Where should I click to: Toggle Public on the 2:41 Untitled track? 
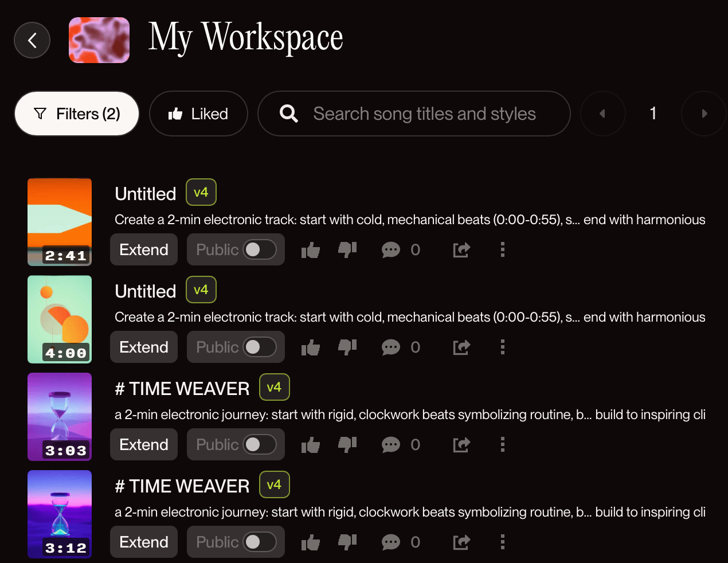[260, 249]
